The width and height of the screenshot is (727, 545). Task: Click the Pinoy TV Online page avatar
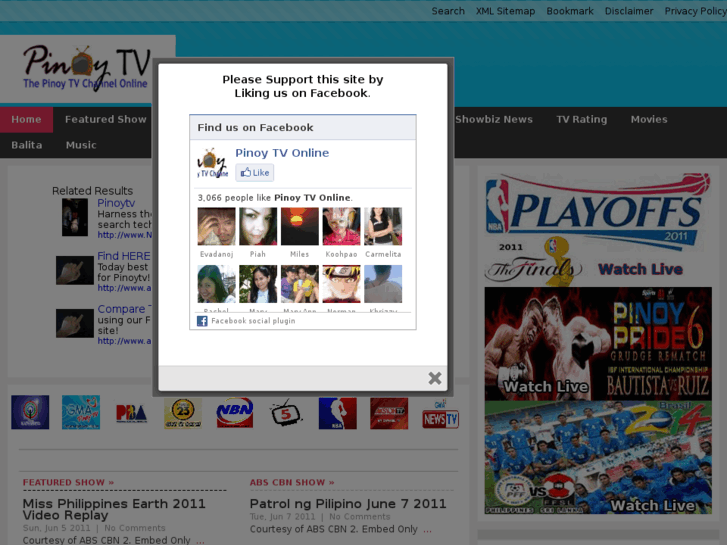(x=213, y=163)
